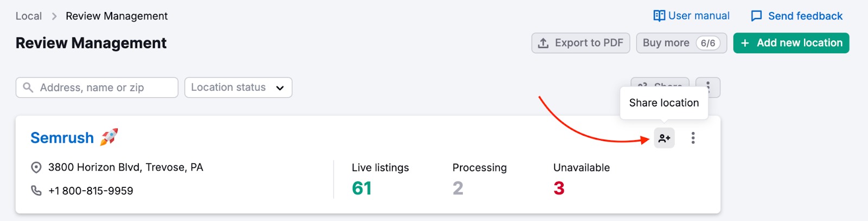The width and height of the screenshot is (868, 221).
Task: Expand the Location status dropdown
Action: tap(238, 87)
